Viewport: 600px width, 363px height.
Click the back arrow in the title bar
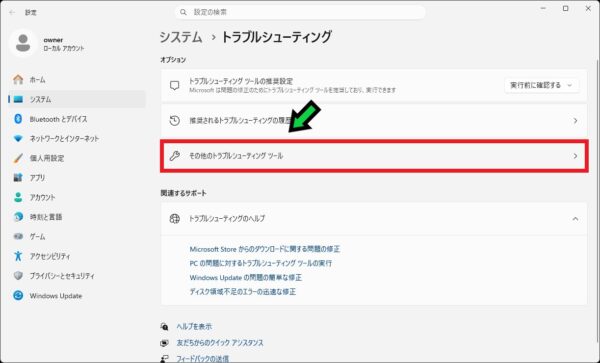[x=12, y=13]
